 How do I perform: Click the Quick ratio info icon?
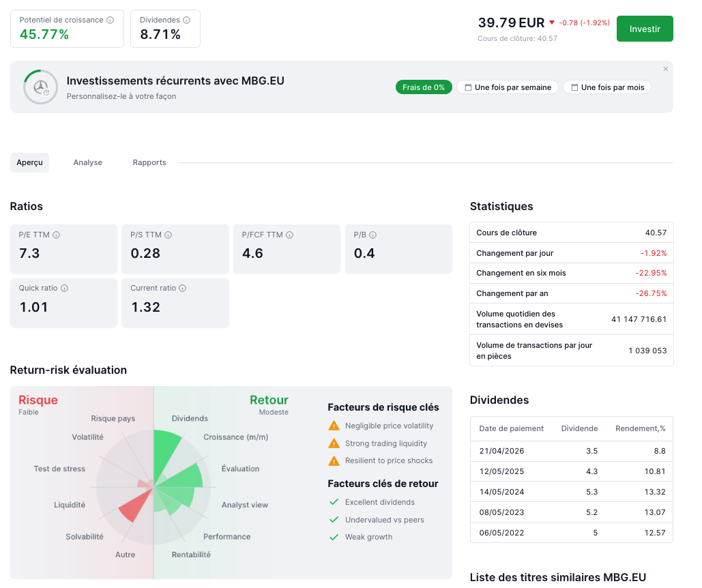[x=64, y=288]
